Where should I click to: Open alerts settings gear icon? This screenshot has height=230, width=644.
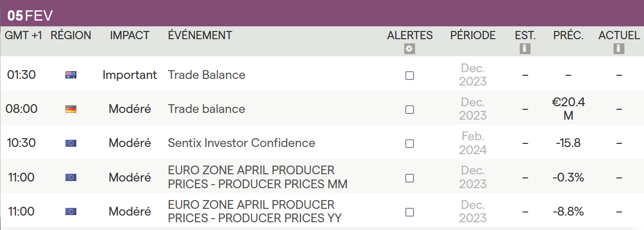[409, 49]
